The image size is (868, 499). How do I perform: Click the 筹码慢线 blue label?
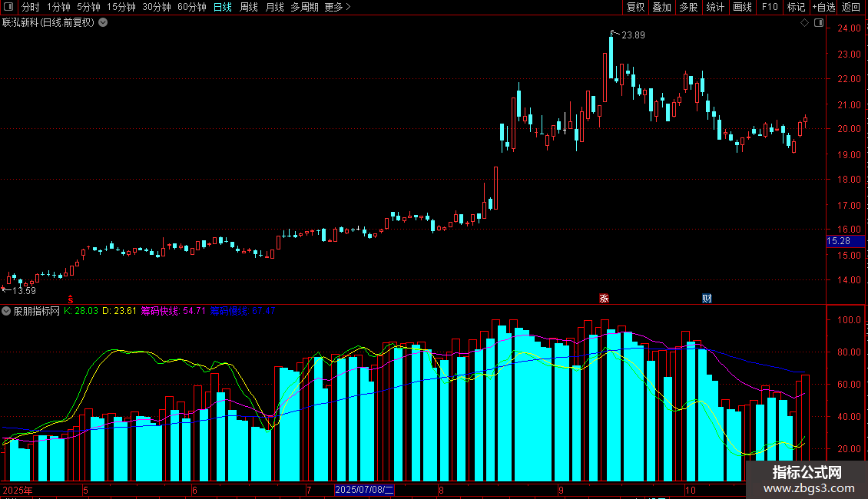point(243,311)
